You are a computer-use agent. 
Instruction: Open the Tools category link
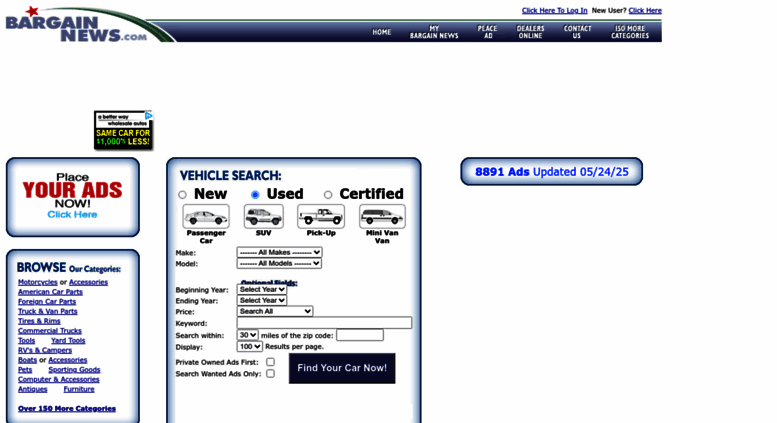pos(26,341)
